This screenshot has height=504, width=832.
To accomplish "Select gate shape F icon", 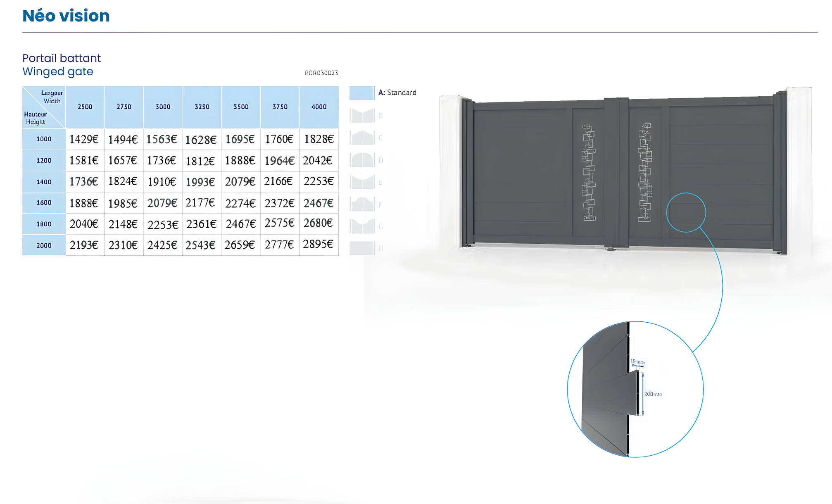I will (x=362, y=204).
